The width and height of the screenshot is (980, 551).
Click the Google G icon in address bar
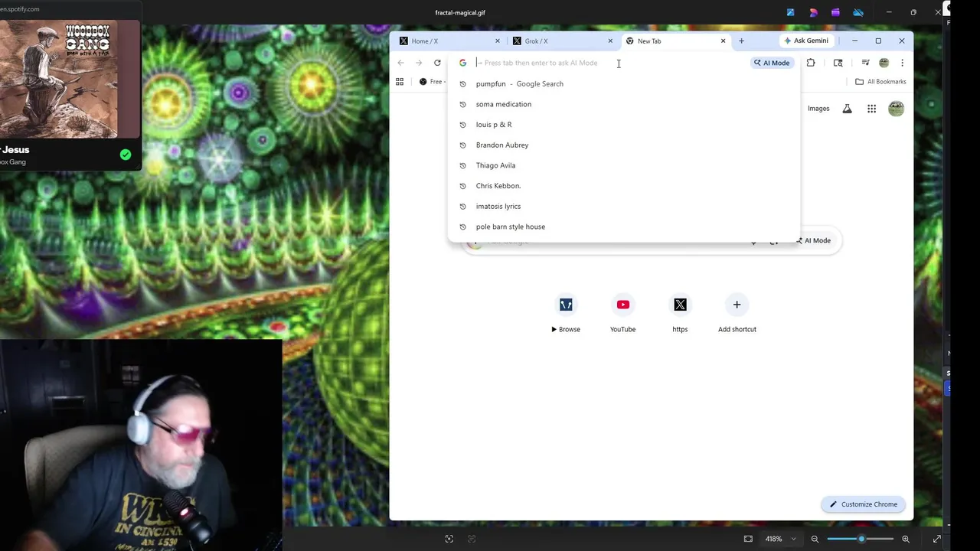pyautogui.click(x=462, y=63)
